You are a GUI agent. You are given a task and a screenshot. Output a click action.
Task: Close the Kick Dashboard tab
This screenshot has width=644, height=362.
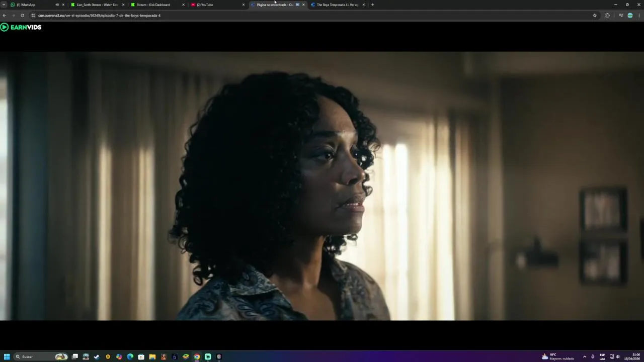coord(183,5)
